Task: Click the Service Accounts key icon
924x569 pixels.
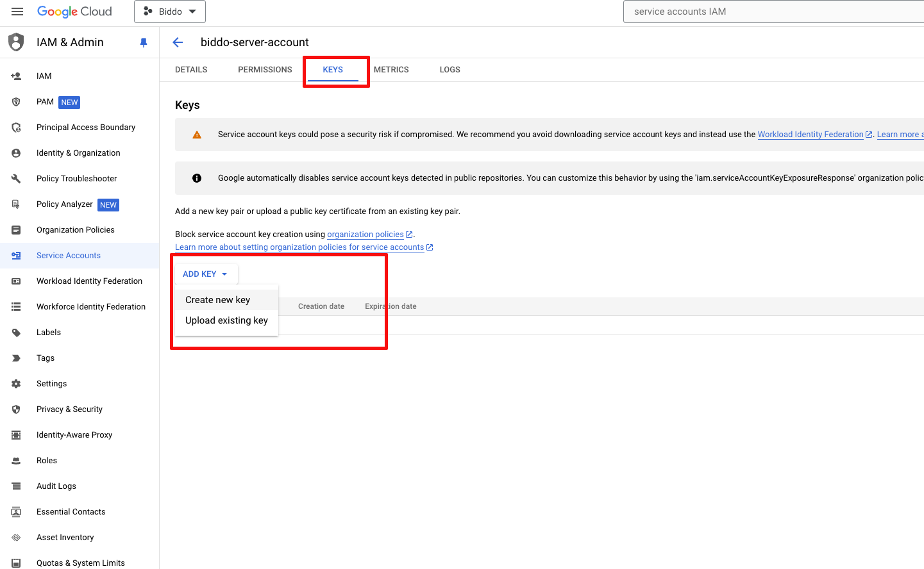Action: [x=16, y=256]
